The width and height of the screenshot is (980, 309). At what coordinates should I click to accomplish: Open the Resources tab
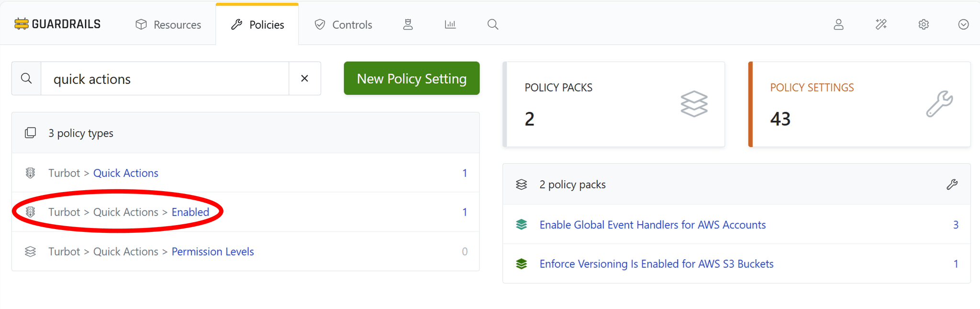(168, 24)
